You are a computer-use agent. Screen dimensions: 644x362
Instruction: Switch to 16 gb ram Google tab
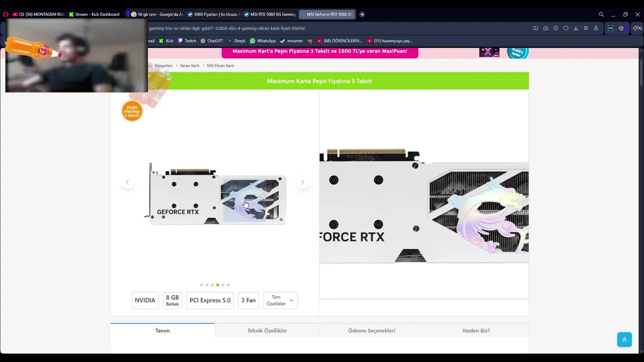(157, 15)
